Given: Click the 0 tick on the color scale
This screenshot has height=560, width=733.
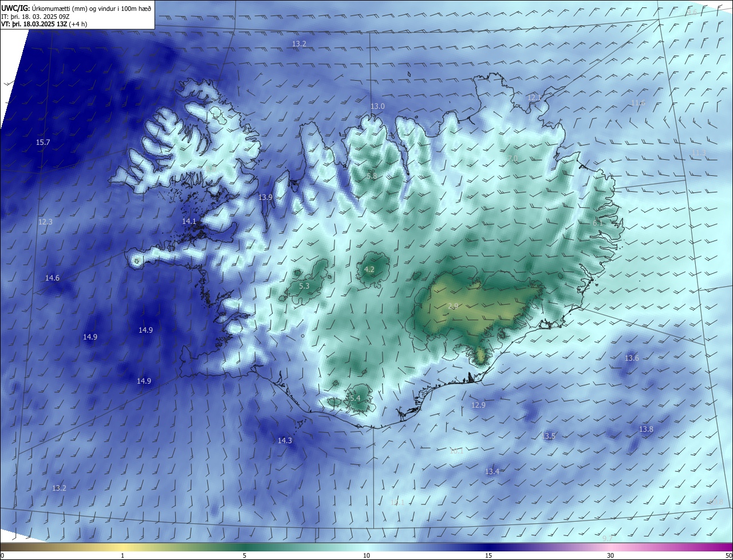Looking at the screenshot, I should (2, 555).
